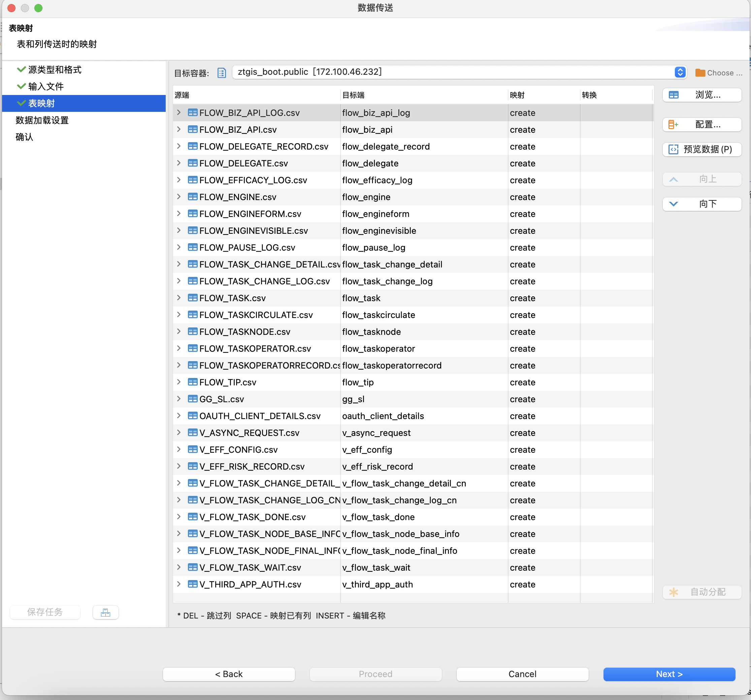Expand V_THIRD_APP_AUTH.csv tree row
The height and width of the screenshot is (700, 751).
pos(179,584)
